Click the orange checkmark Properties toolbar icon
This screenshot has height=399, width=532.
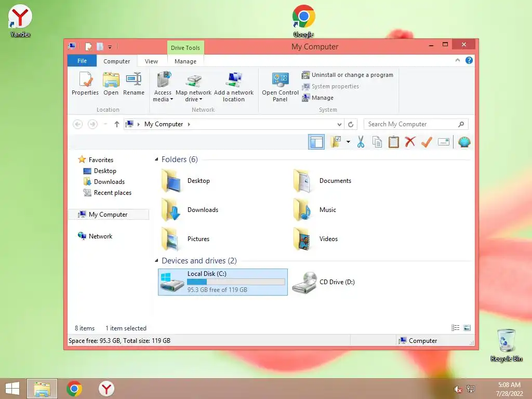tap(427, 142)
